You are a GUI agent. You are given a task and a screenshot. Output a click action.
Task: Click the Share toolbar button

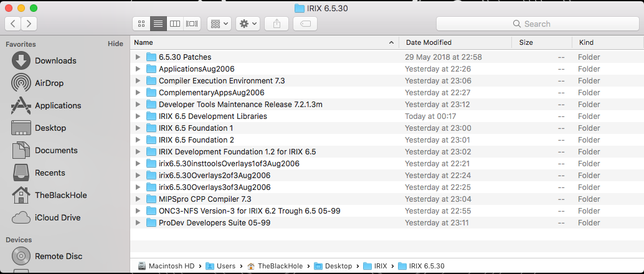coord(277,24)
